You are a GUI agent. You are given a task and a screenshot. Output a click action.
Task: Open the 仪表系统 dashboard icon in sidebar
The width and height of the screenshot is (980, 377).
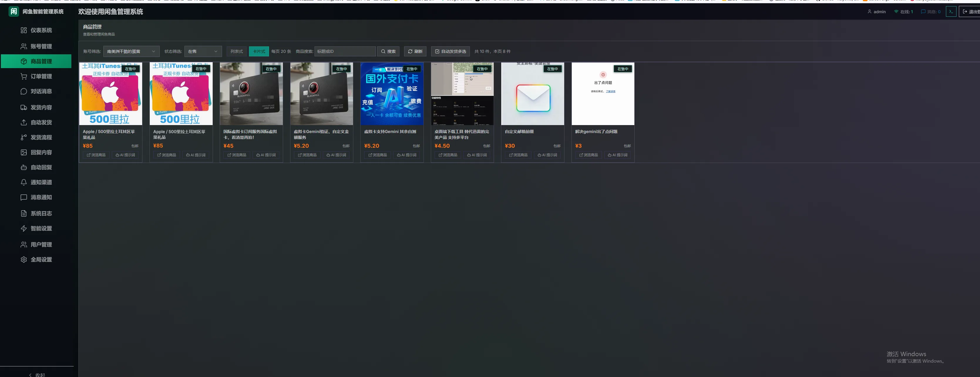click(x=23, y=30)
